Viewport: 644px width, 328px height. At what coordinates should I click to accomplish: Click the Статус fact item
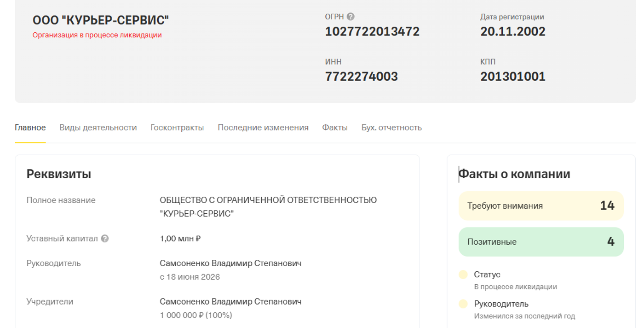point(508,280)
